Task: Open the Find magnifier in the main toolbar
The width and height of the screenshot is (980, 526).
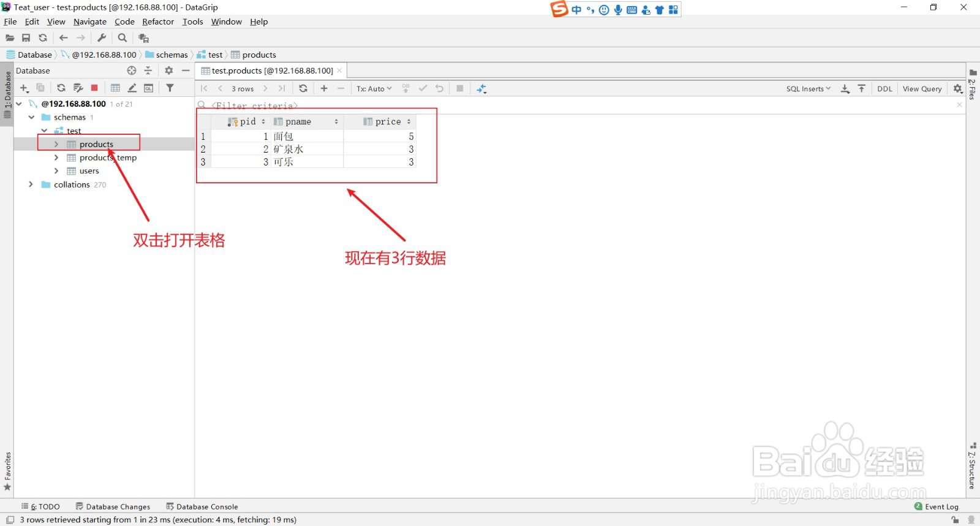Action: point(123,38)
